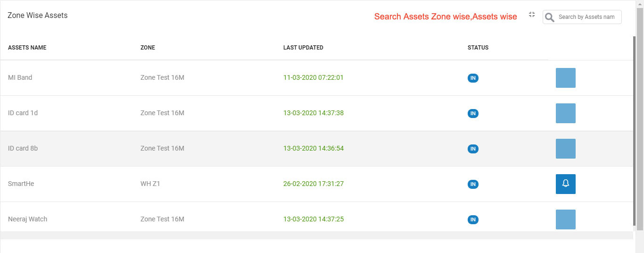This screenshot has height=253, width=644.
Task: Click the IN status badge for SmartHe
Action: 473,184
